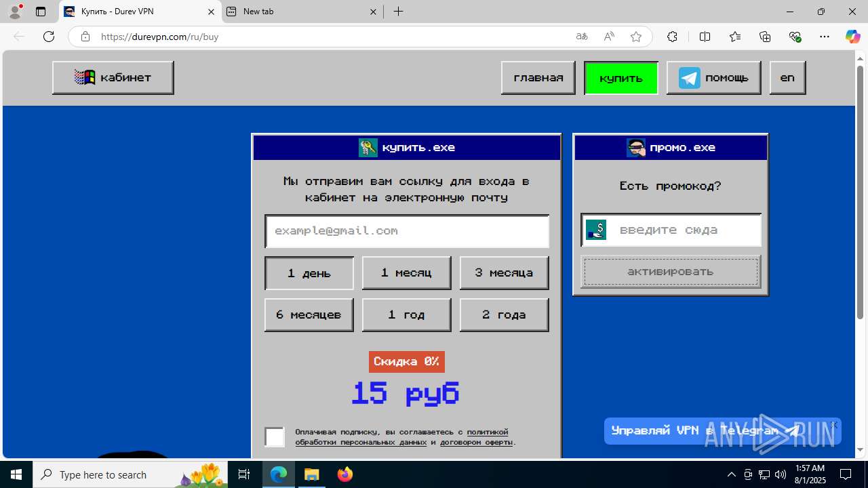View site information lock icon

pos(85,37)
